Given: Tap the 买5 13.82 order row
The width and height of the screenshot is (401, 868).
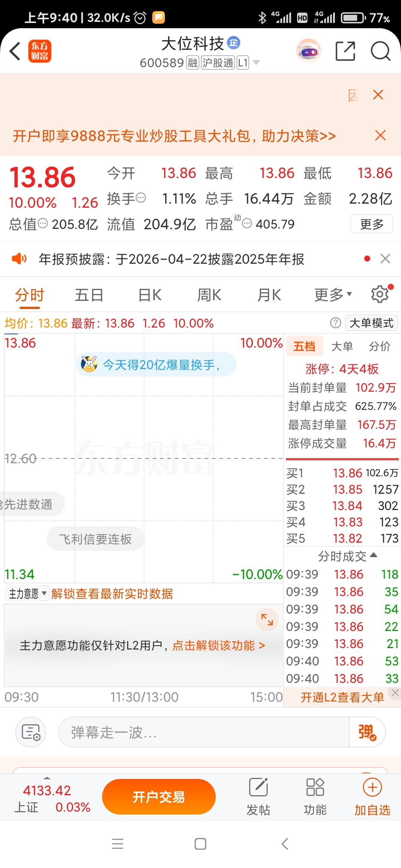Looking at the screenshot, I should pos(342,538).
